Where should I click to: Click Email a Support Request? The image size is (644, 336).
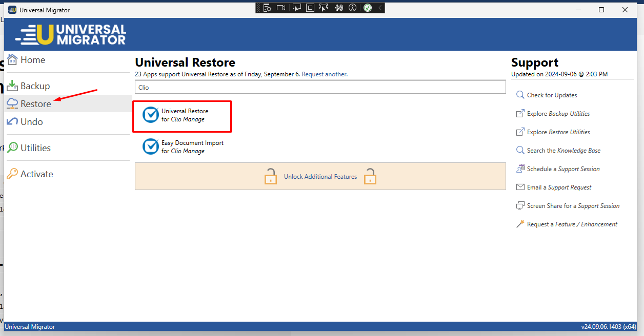click(559, 187)
